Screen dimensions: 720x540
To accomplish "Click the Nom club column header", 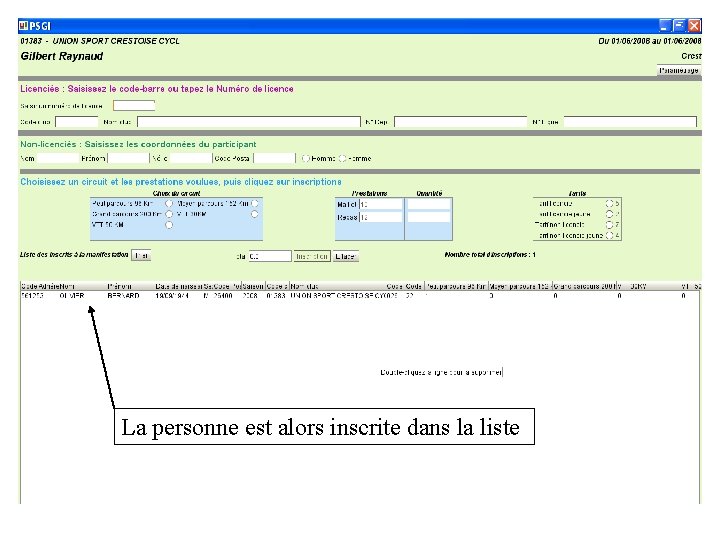I will click(338, 286).
